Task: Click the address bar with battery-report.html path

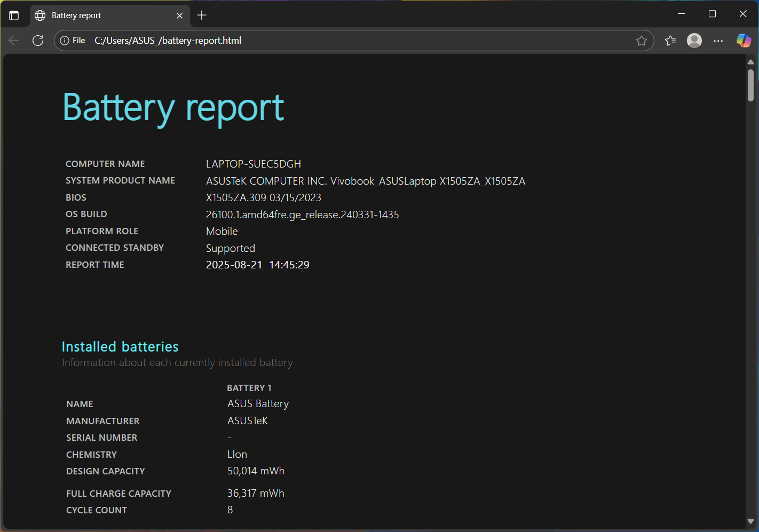Action: [354, 41]
